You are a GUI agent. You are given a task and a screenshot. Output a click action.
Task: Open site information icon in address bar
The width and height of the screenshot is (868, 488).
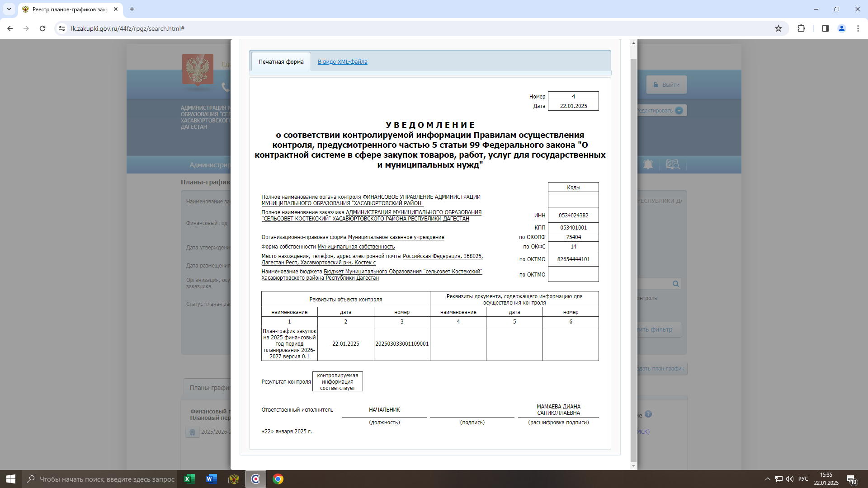[62, 28]
